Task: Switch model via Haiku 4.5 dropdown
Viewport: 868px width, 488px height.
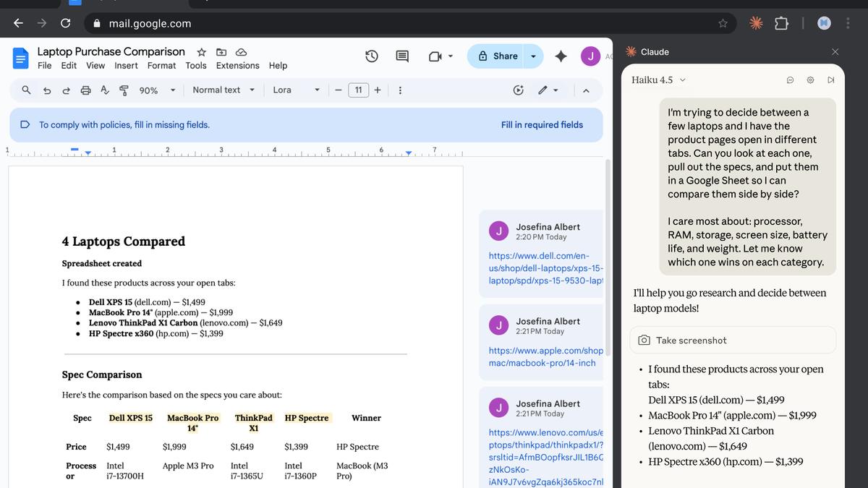Action: point(659,80)
